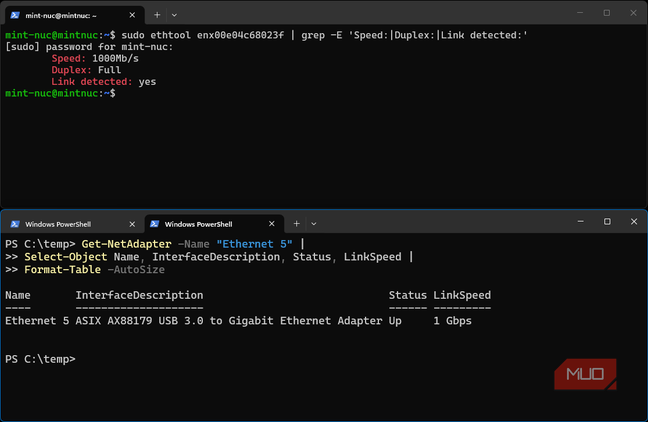
Task: Click the 'Select-Object' cmdlet text
Action: tap(66, 257)
